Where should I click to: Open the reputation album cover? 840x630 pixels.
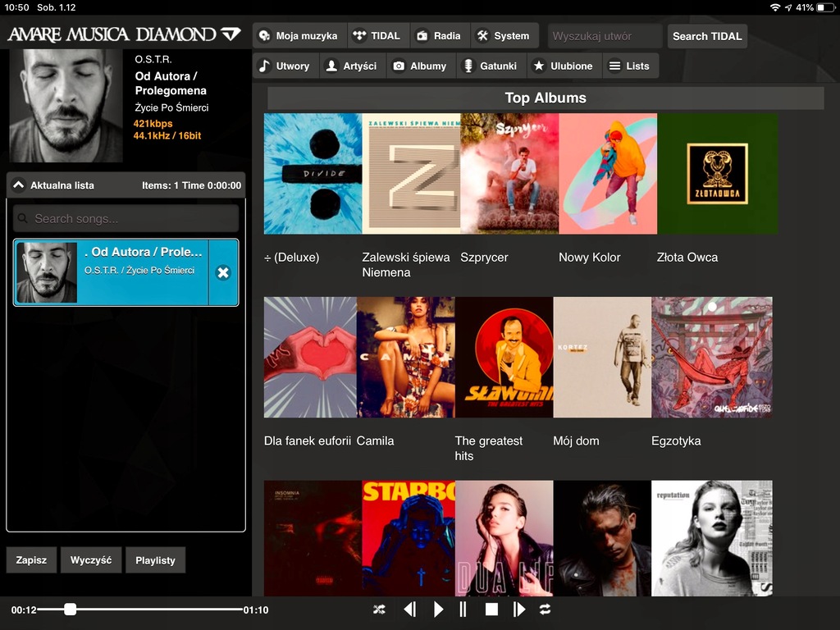[x=712, y=538]
